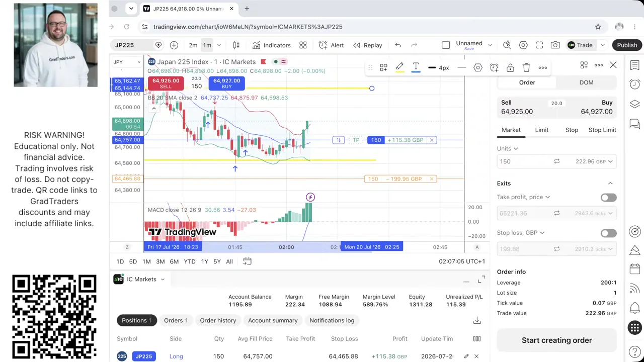Click Start creating order button
This screenshot has width=644, height=362.
click(556, 340)
